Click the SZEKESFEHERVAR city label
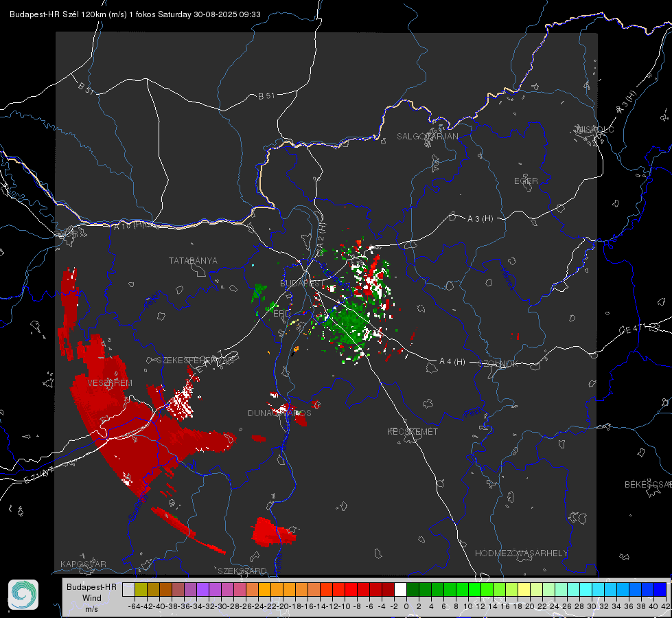The height and width of the screenshot is (618, 672). 196,360
